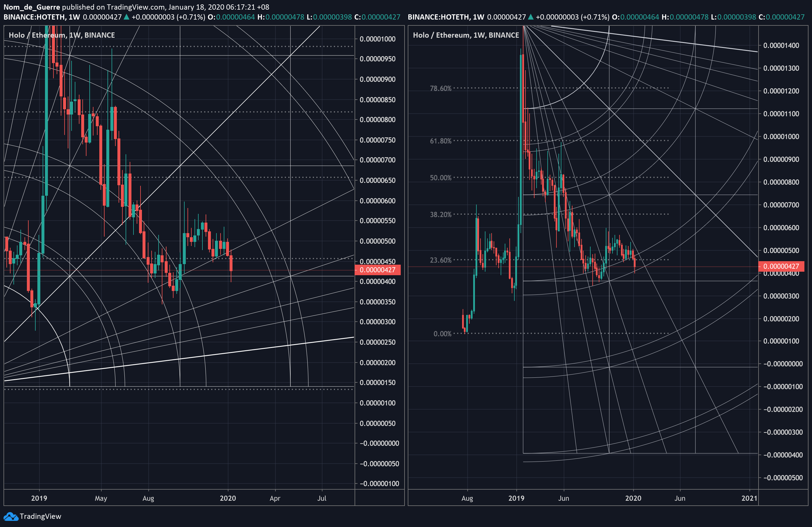Select the left chart's BINANCE:HOTETH, 1W symbol label

coord(42,17)
